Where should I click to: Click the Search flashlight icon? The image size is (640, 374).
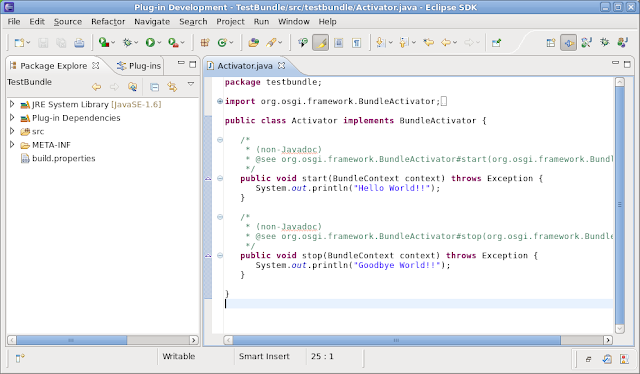271,42
